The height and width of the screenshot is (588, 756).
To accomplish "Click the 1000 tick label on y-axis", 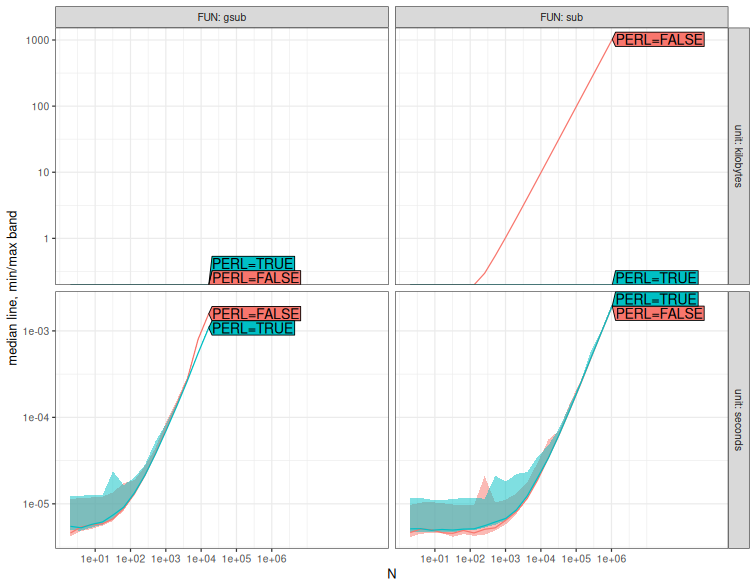I will (x=36, y=40).
